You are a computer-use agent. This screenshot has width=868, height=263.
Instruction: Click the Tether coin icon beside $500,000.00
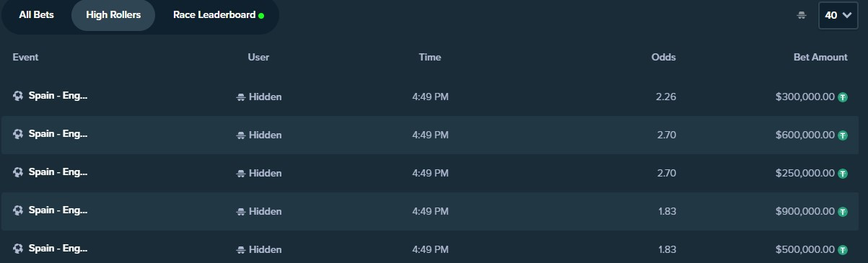(x=842, y=249)
